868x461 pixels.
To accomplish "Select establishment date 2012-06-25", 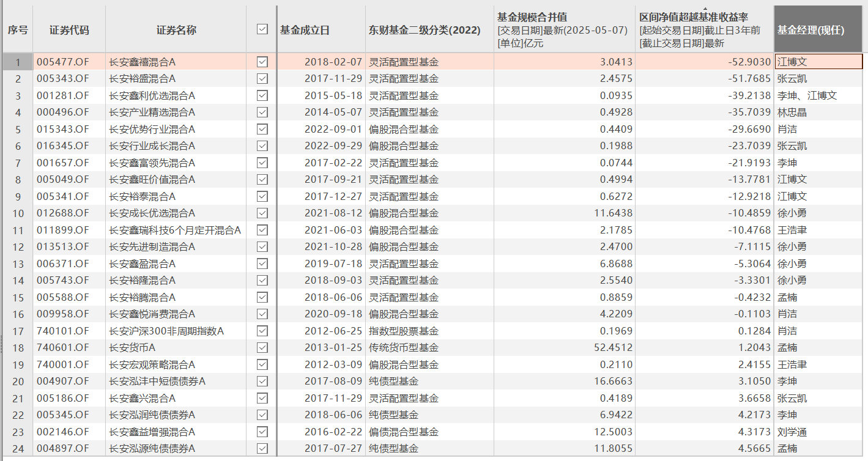I will tap(333, 331).
